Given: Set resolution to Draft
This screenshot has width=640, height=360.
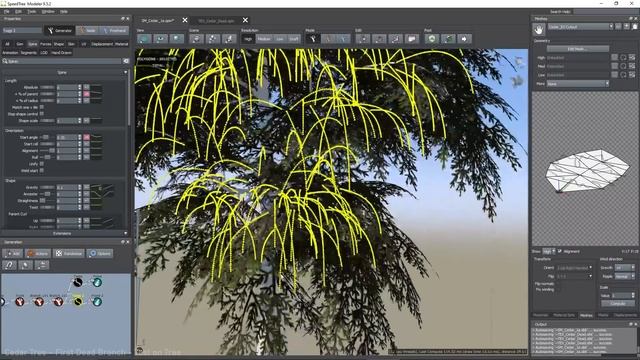Looking at the screenshot, I should coord(293,39).
